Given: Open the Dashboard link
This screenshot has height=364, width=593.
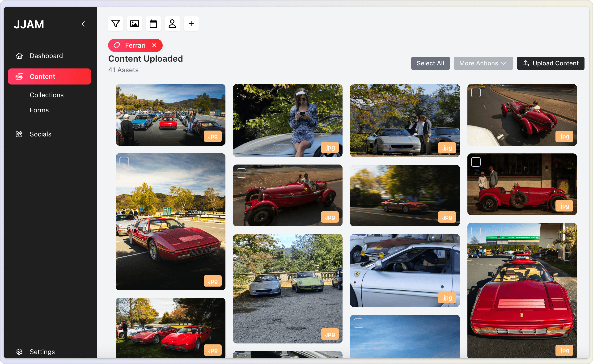Looking at the screenshot, I should click(x=46, y=55).
